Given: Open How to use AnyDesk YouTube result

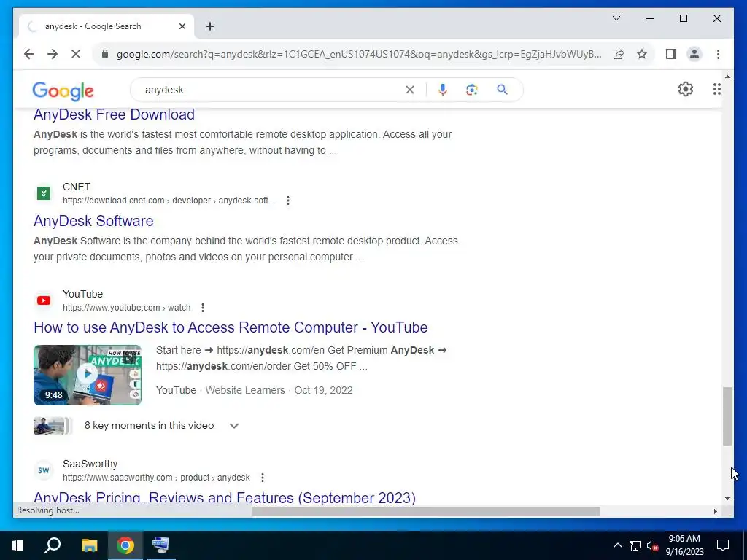Looking at the screenshot, I should [231, 327].
